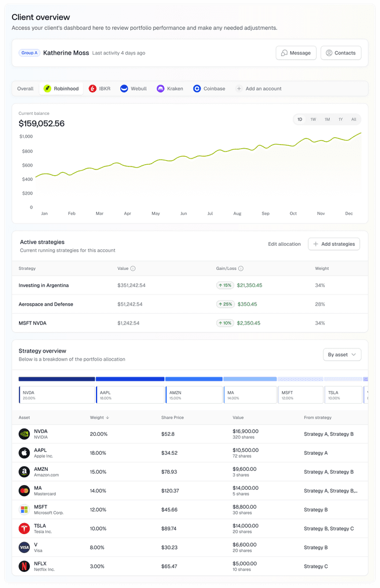
Task: Open the By asset dropdown
Action: pyautogui.click(x=342, y=355)
